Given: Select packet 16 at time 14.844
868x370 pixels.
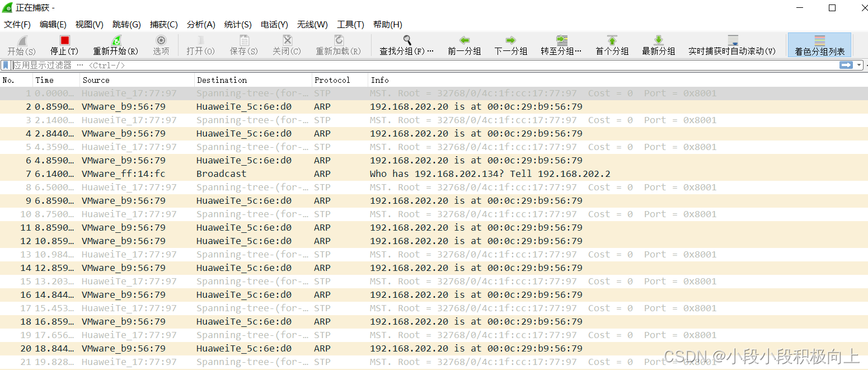Looking at the screenshot, I should coord(434,295).
